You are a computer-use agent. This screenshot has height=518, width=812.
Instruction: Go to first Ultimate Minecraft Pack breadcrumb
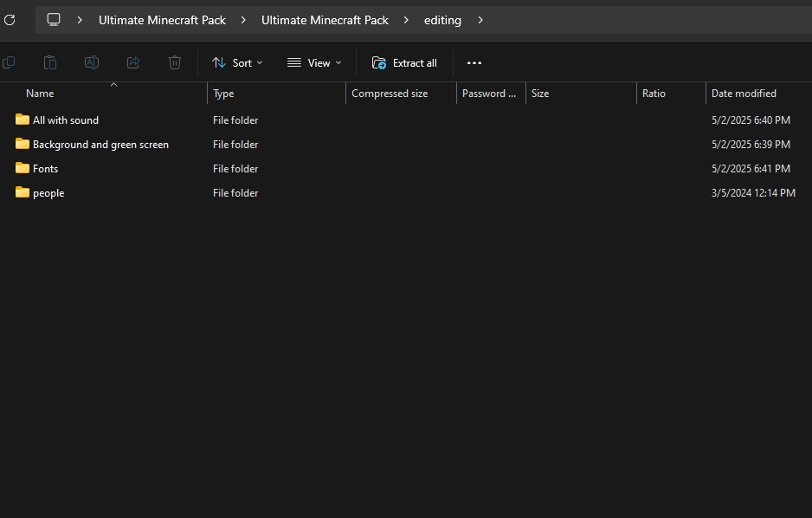(x=162, y=20)
